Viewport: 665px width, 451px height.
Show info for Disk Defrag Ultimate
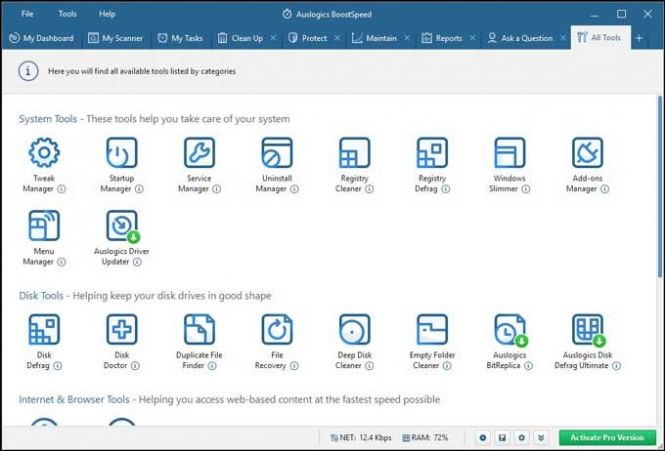(x=617, y=366)
